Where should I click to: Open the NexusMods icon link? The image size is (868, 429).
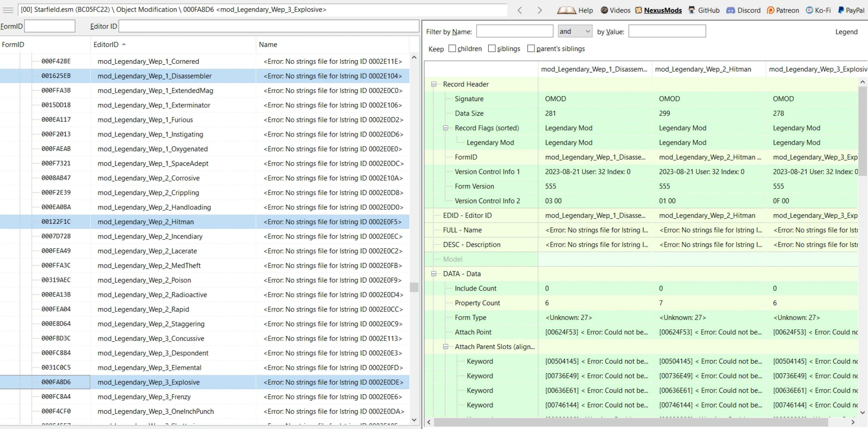coord(639,10)
